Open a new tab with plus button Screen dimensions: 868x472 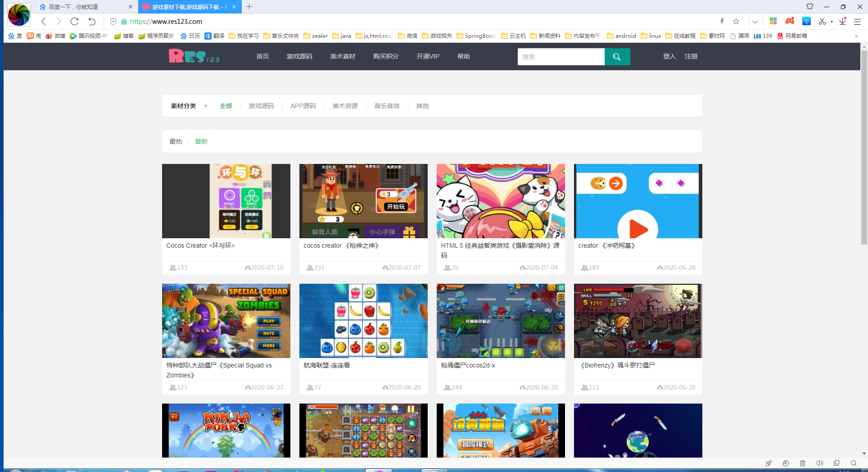249,7
